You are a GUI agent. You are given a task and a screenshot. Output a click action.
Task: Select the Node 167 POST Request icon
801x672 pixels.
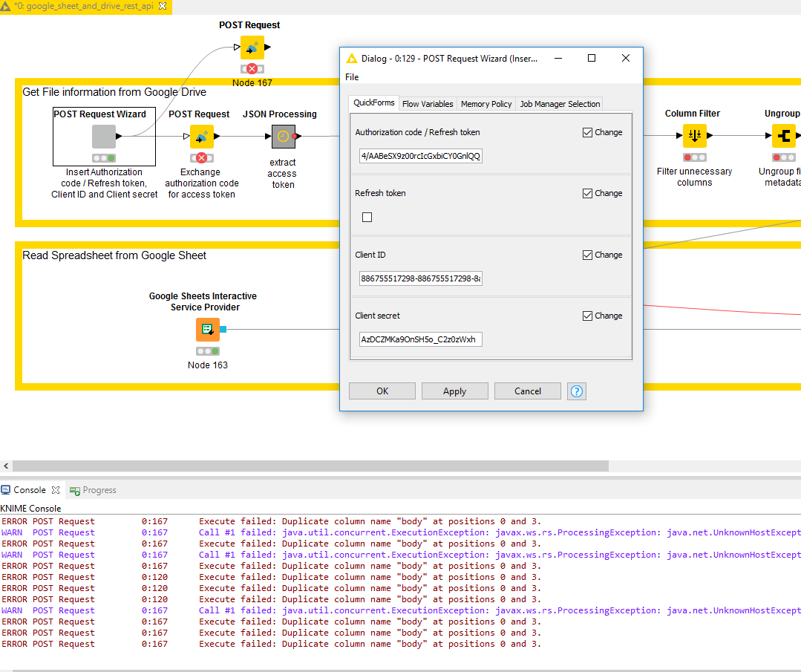coord(252,48)
